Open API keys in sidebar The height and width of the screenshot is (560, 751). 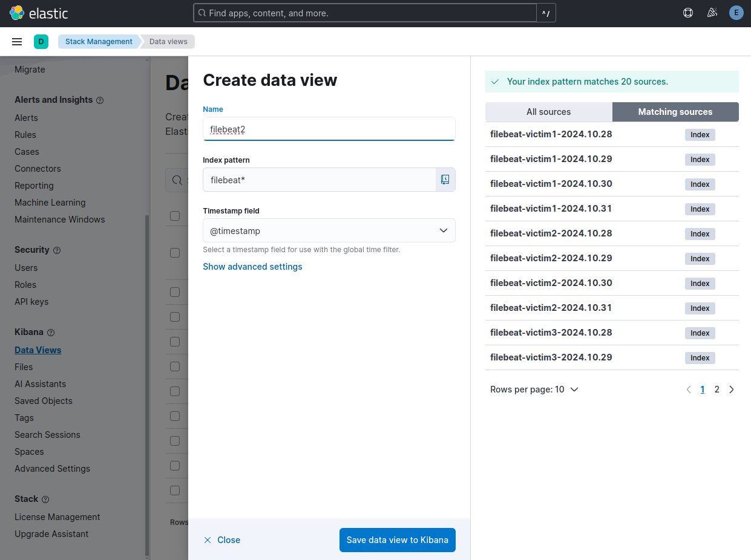click(31, 302)
